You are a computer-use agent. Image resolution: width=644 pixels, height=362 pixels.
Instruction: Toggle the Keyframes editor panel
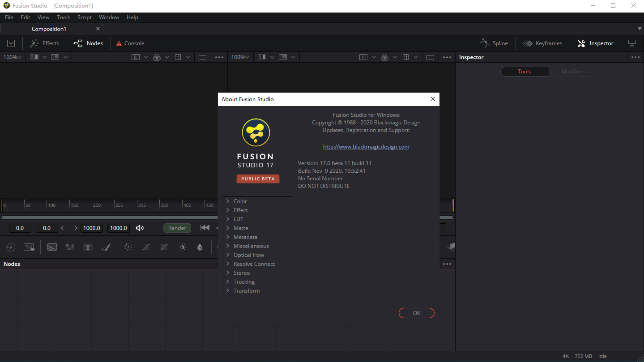click(x=542, y=43)
